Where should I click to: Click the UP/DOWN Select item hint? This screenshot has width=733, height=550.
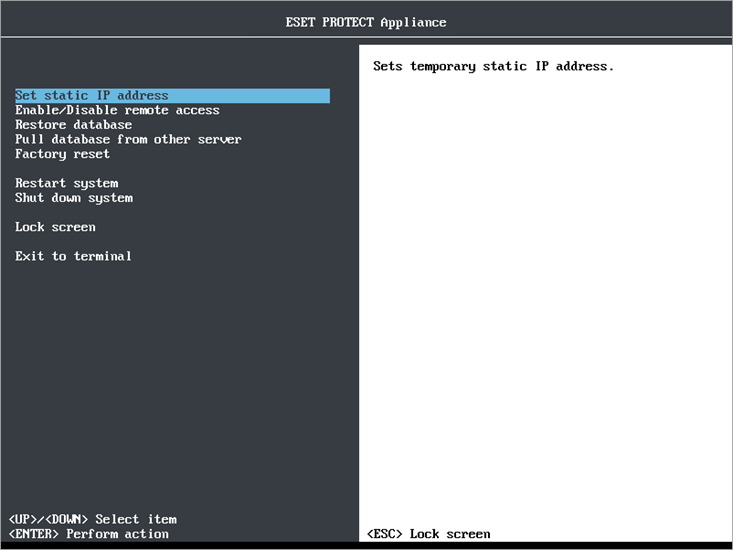click(93, 519)
